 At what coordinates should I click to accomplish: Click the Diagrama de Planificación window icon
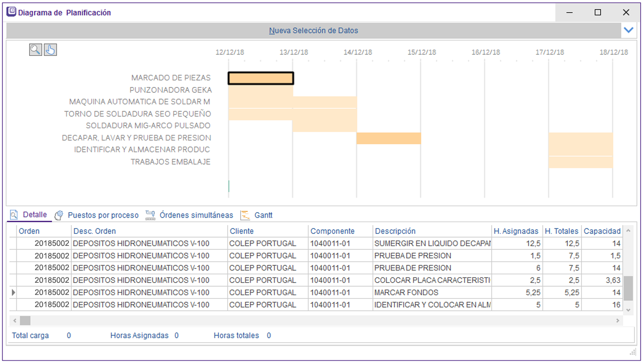tap(11, 12)
